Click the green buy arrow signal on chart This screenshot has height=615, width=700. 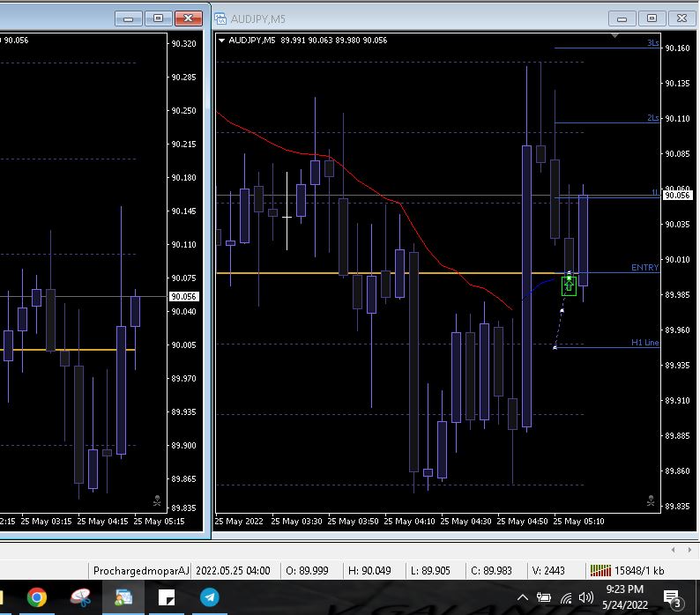click(x=569, y=285)
